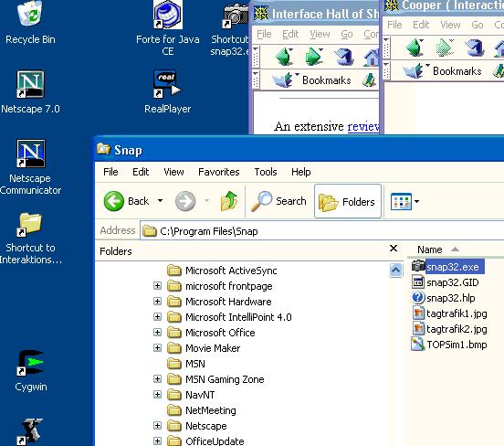
Task: Expand the Netscape folder node
Action: (x=157, y=426)
